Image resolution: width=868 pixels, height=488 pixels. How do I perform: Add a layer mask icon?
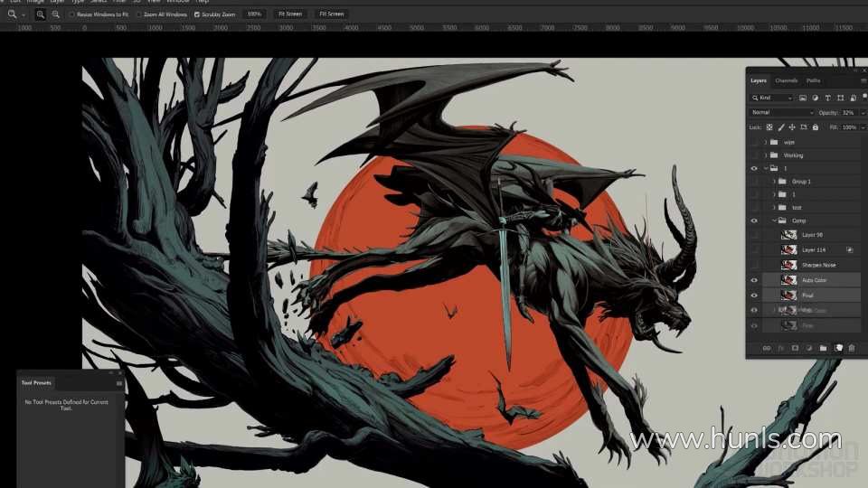click(795, 348)
